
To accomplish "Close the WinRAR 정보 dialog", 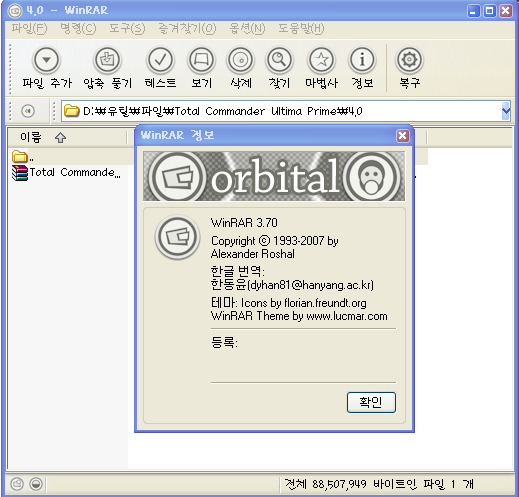I will click(x=403, y=136).
